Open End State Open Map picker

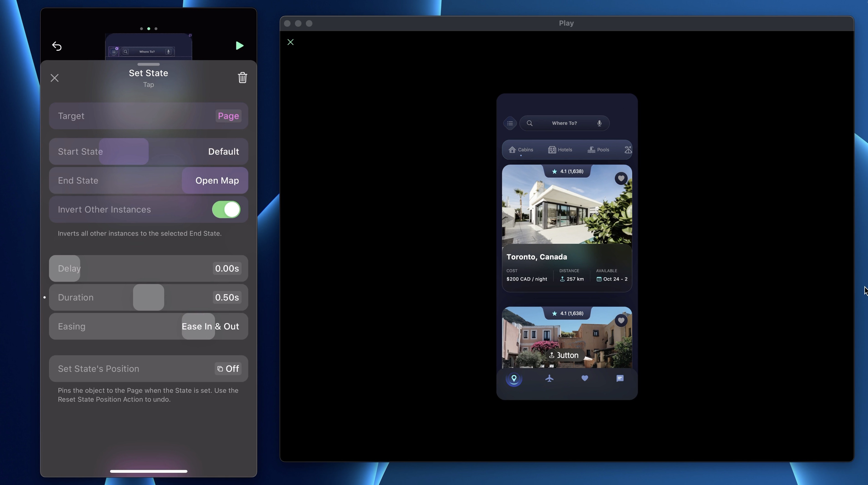click(217, 181)
